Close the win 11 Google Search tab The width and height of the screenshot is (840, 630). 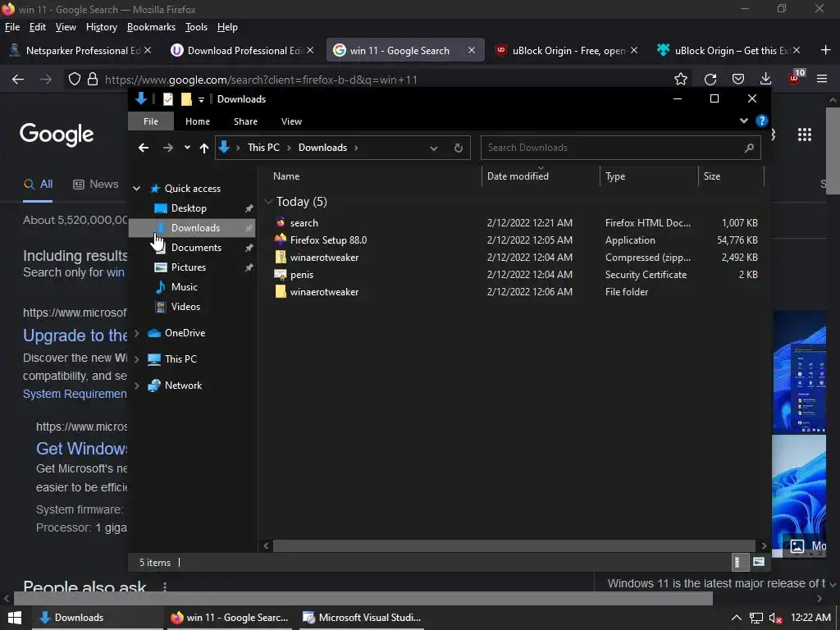(x=472, y=50)
